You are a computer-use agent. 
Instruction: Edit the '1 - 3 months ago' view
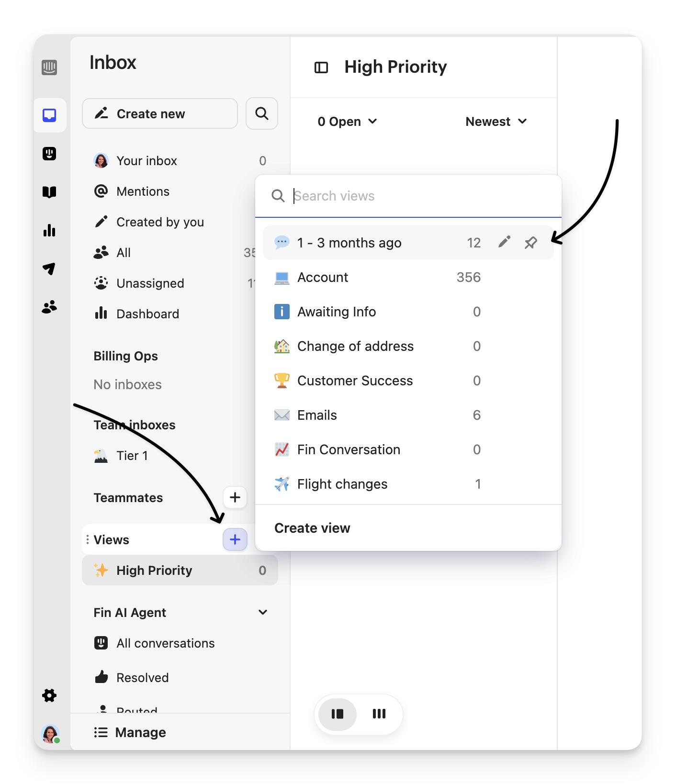(x=504, y=242)
